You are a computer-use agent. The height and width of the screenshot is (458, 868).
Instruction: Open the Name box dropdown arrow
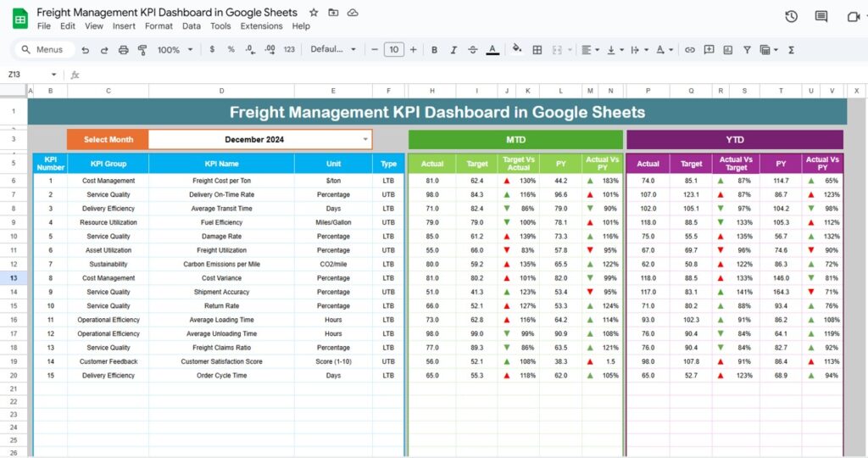pyautogui.click(x=53, y=74)
